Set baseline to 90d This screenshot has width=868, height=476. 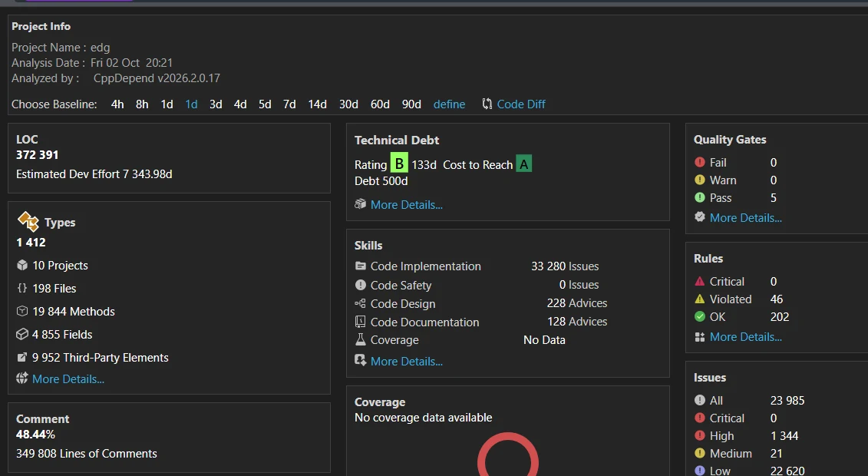[x=412, y=104]
